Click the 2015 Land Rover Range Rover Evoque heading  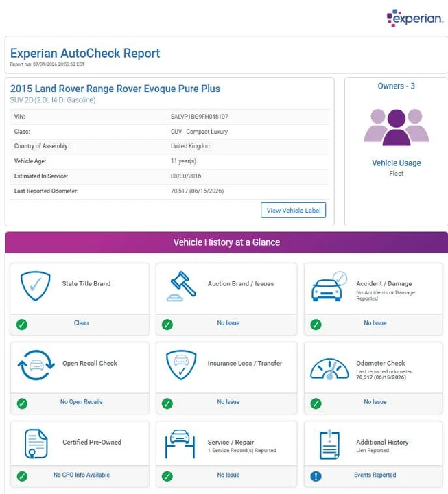pyautogui.click(x=115, y=89)
